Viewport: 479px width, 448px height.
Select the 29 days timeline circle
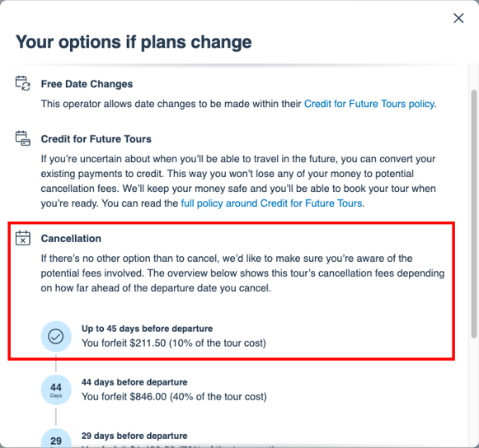coord(56,439)
